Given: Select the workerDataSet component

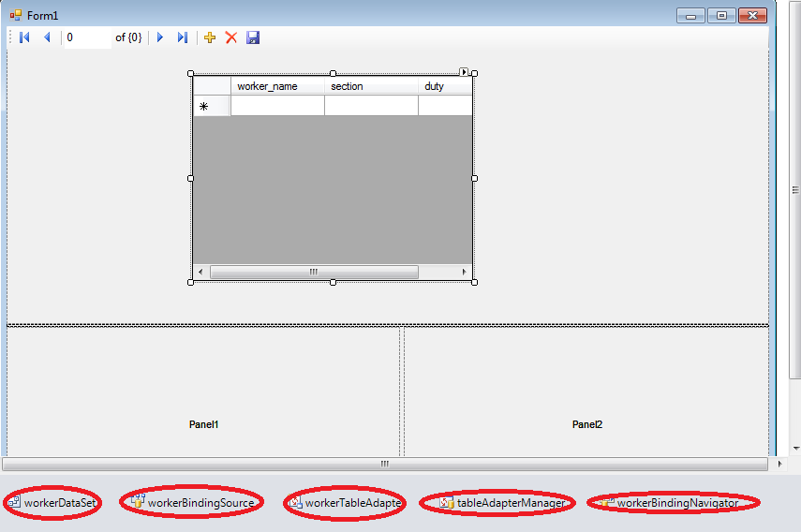Looking at the screenshot, I should (52, 502).
